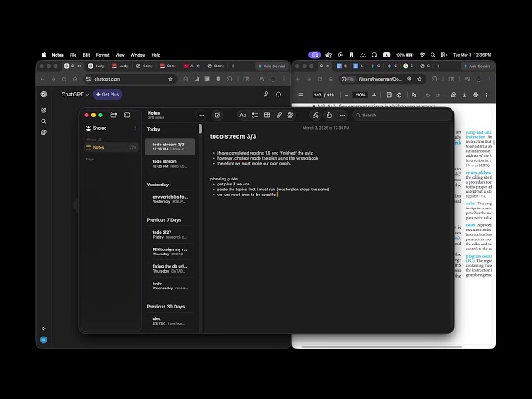The image size is (532, 399).
Task: Bookmark chatgpt.com with the star icon
Action: pos(170,79)
